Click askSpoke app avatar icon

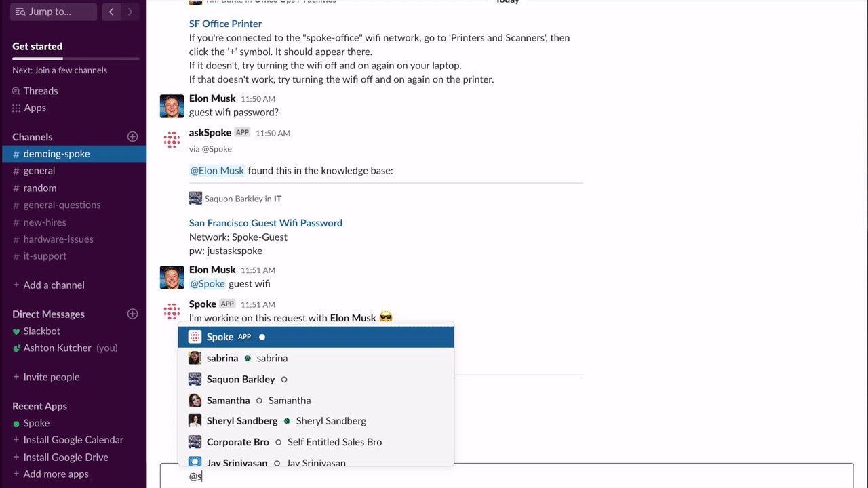(x=172, y=140)
